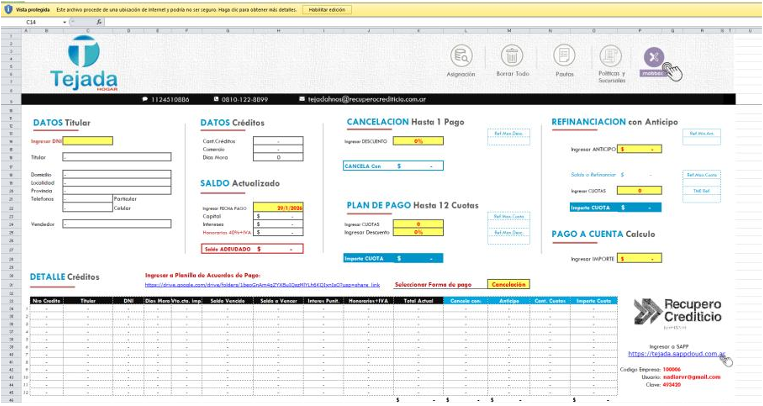The width and height of the screenshot is (763, 406).
Task: Click the Ingresar DESCUENTO cell under Cancelación
Action: point(418,141)
